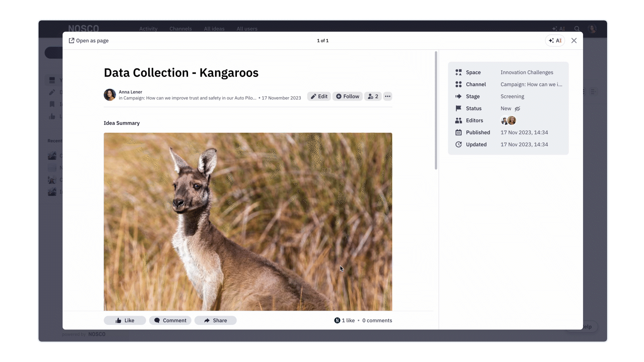Click the Status flag icon
This screenshot has height=362, width=644.
tap(458, 108)
